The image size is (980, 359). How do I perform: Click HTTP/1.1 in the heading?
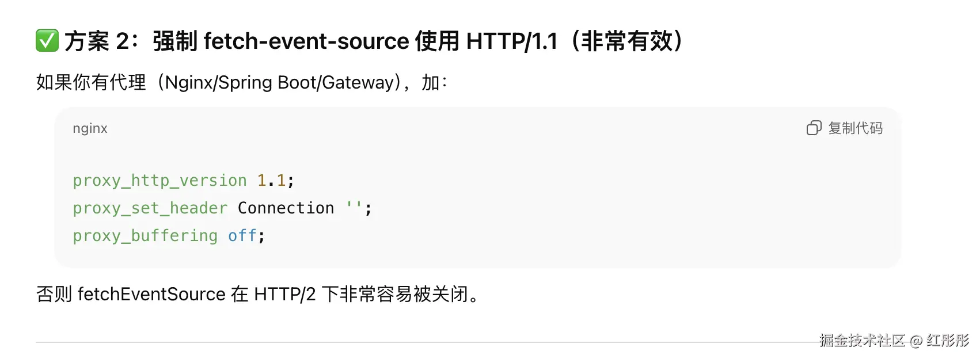(x=512, y=41)
